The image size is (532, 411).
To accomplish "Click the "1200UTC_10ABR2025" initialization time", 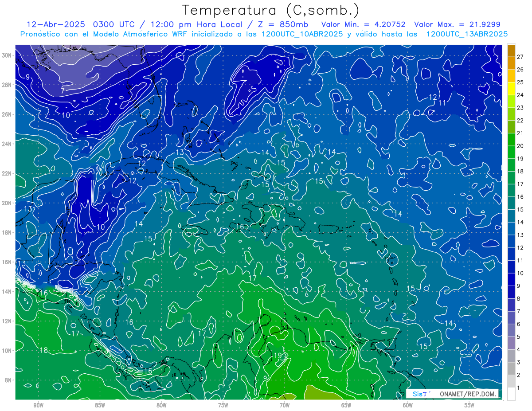I will coord(302,34).
